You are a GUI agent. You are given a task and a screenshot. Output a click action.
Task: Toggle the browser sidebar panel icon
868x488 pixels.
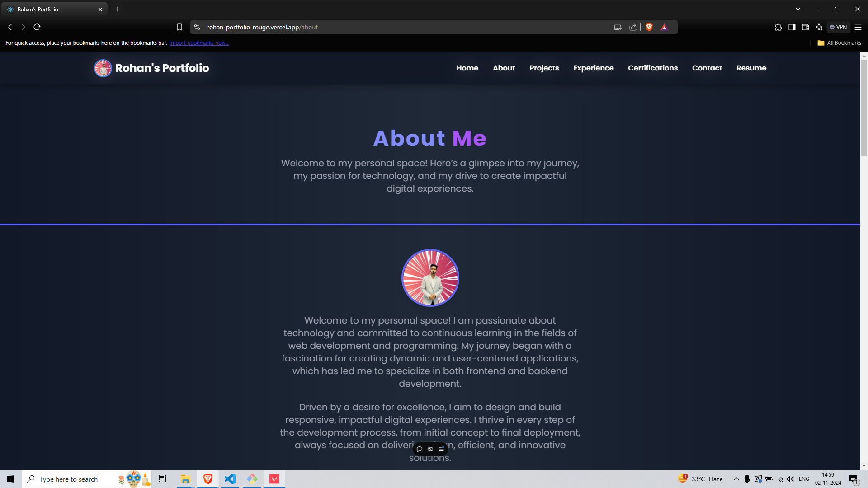tap(792, 27)
